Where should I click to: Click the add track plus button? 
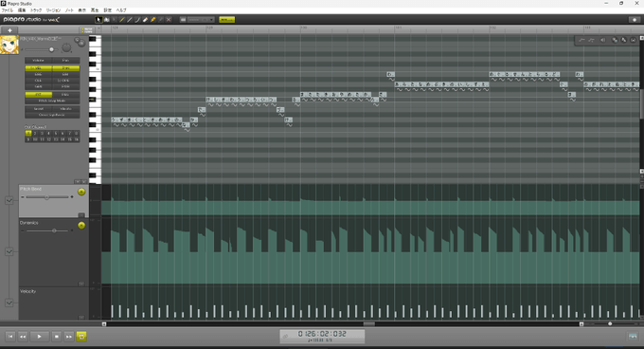[x=9, y=30]
